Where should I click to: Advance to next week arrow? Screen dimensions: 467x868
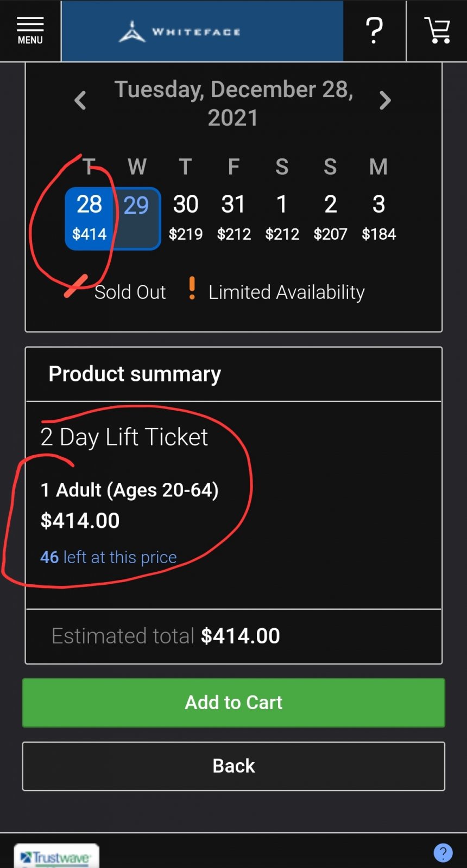coord(385,100)
